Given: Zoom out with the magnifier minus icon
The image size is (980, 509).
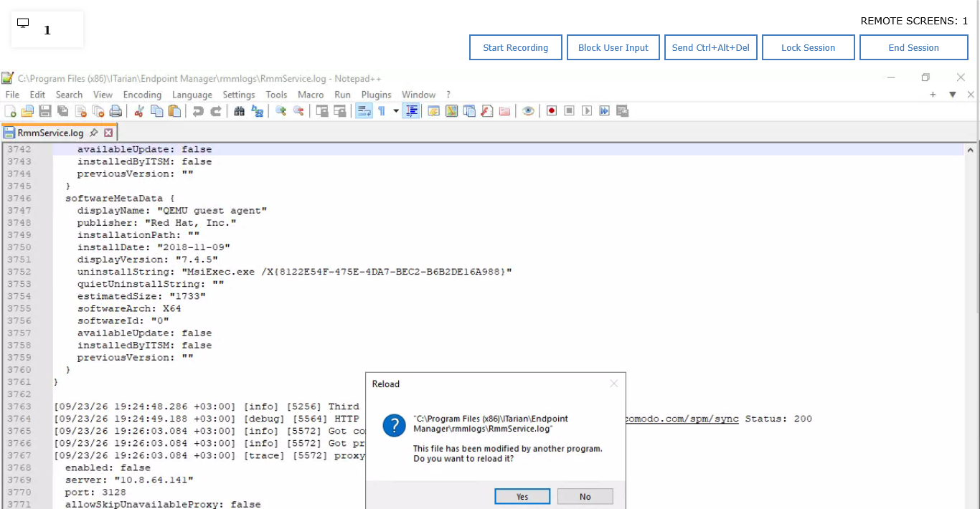Looking at the screenshot, I should 298,111.
